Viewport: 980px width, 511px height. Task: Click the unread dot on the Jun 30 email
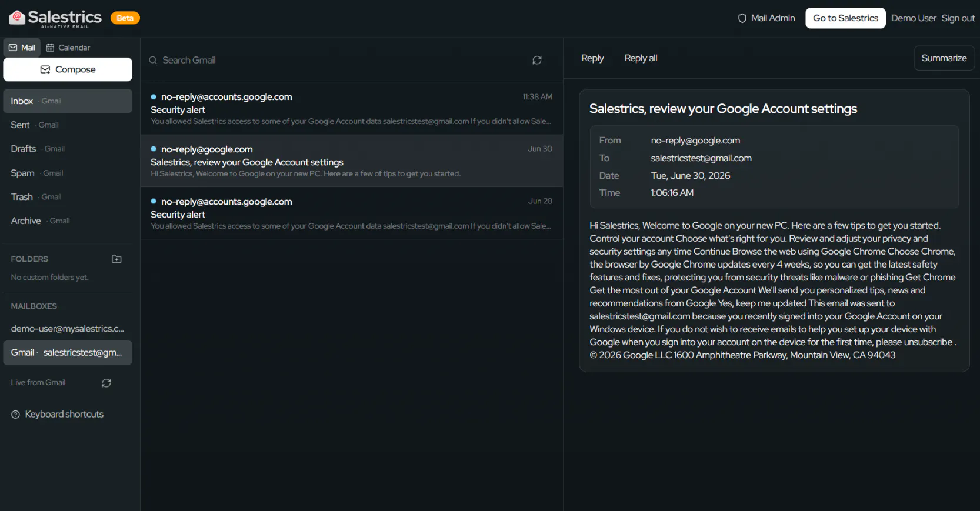click(154, 149)
